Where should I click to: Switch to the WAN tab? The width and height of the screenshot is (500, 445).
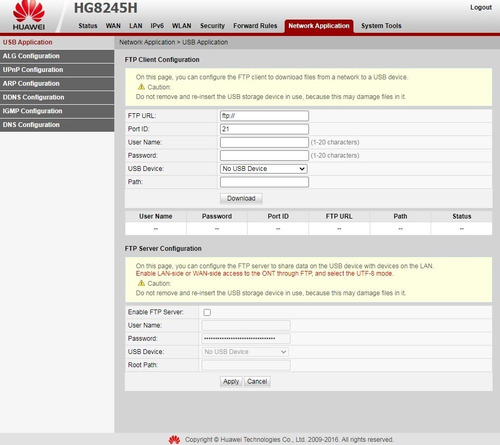coord(113,26)
